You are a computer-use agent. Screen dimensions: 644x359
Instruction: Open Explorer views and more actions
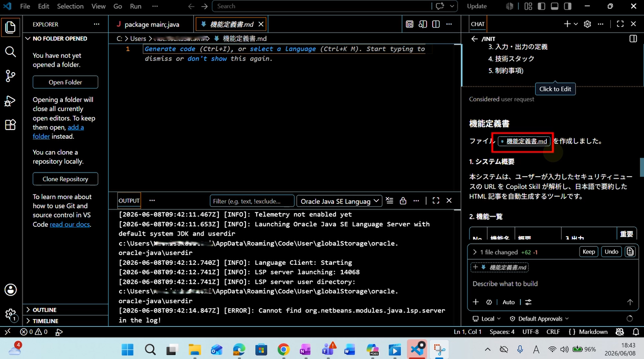coord(97,24)
